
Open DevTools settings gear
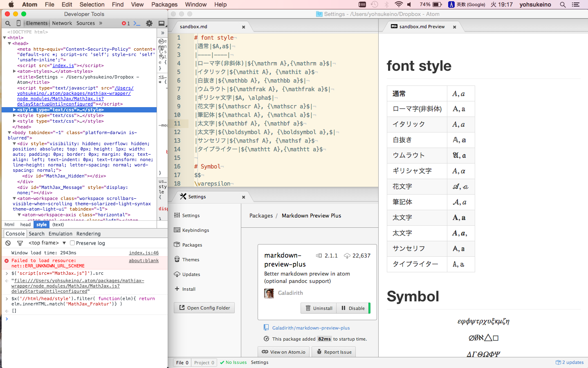pyautogui.click(x=149, y=23)
